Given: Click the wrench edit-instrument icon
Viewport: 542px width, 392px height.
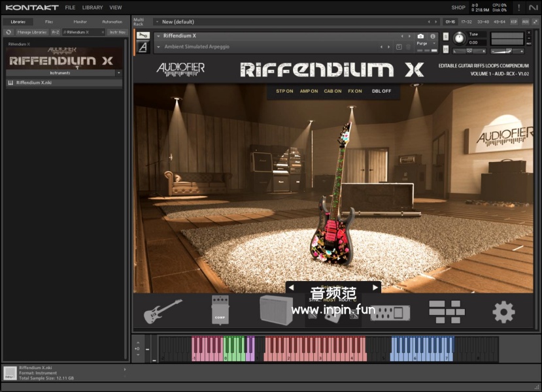Looking at the screenshot, I should click(x=143, y=35).
